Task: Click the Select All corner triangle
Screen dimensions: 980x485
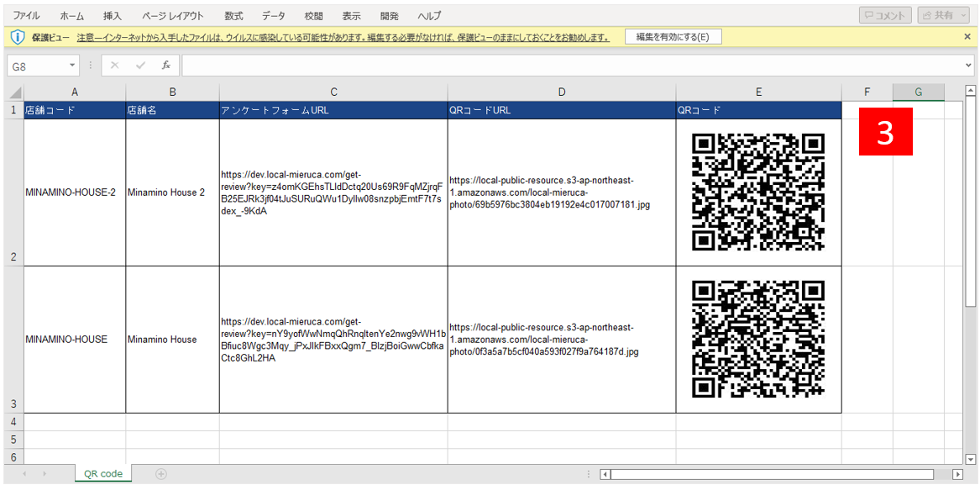Action: [16, 92]
